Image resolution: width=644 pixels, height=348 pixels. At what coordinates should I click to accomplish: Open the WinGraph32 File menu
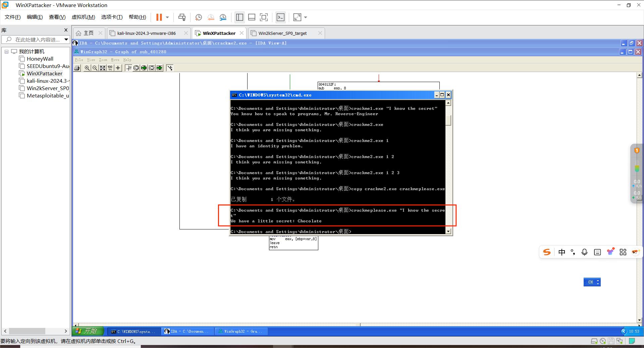point(79,60)
